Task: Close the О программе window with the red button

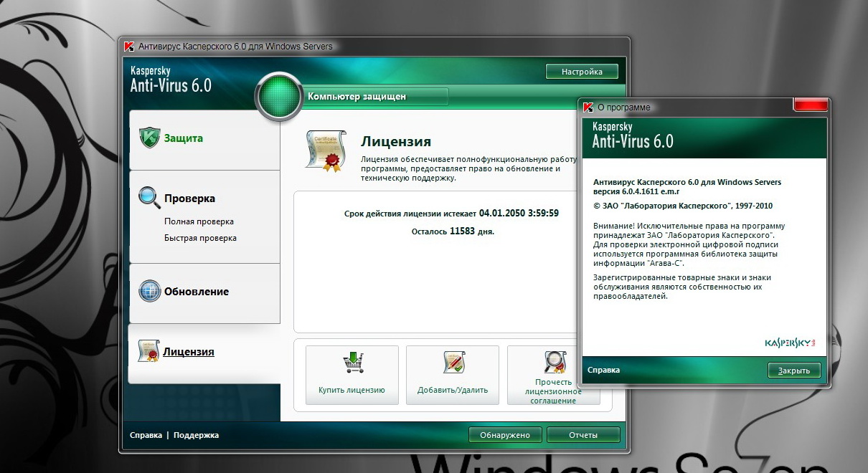Action: click(x=811, y=105)
